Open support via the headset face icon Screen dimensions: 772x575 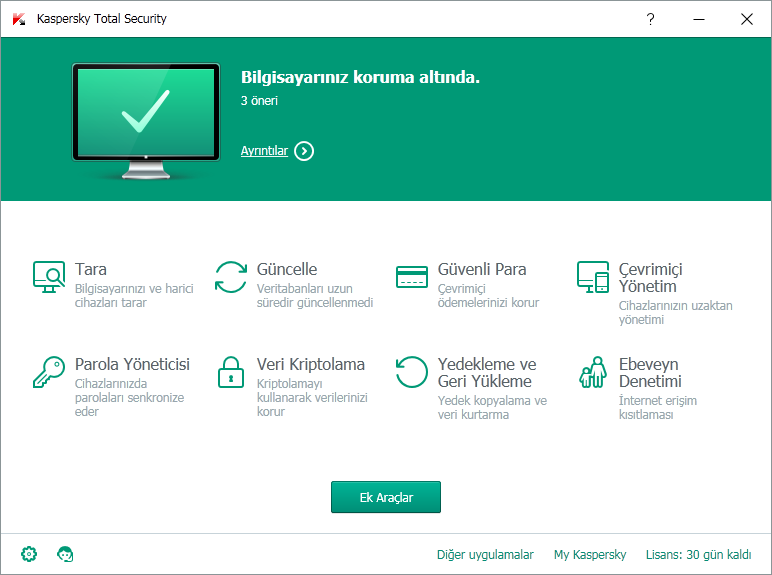click(x=65, y=554)
